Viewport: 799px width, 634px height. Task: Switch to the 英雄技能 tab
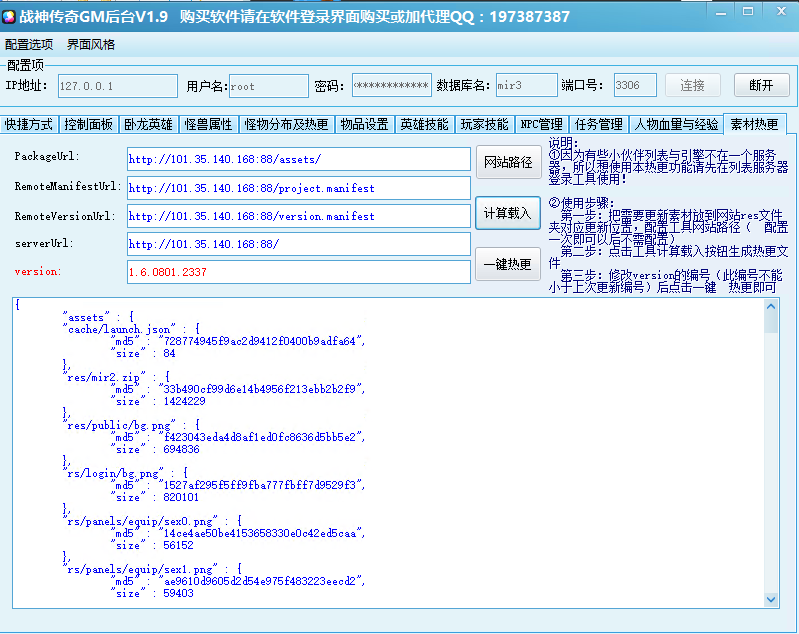(424, 124)
